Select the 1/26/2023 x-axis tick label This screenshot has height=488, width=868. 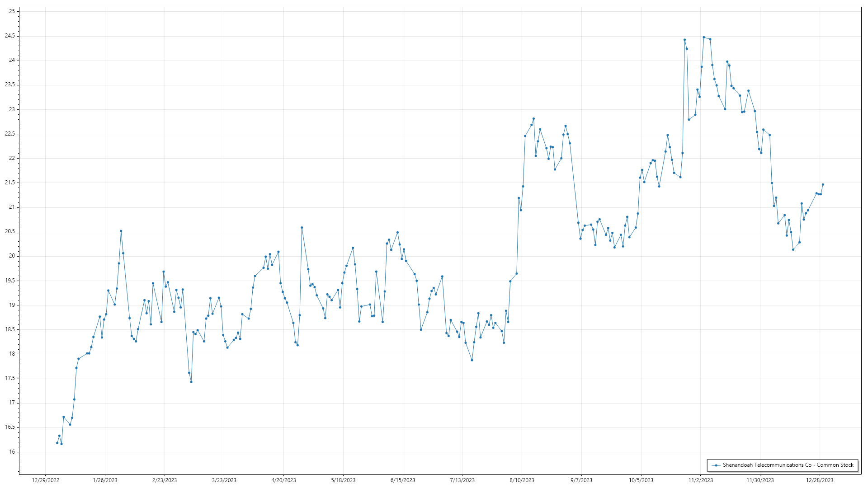[x=105, y=480]
